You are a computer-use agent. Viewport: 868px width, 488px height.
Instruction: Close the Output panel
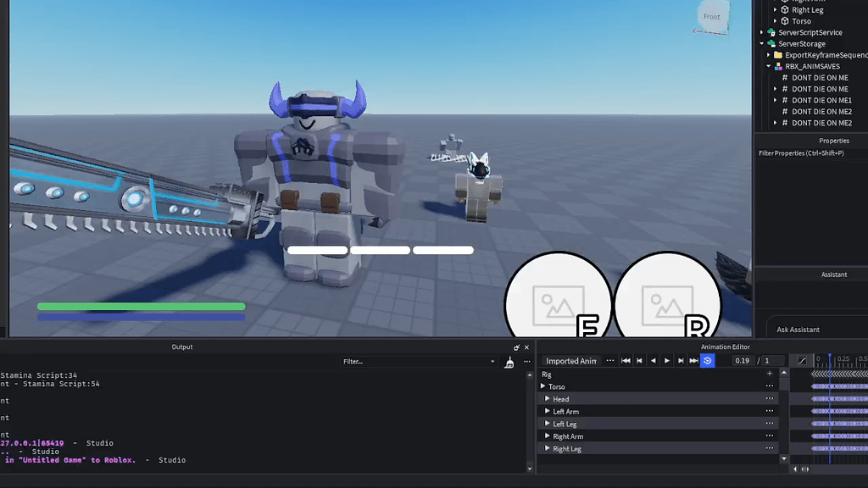point(526,347)
